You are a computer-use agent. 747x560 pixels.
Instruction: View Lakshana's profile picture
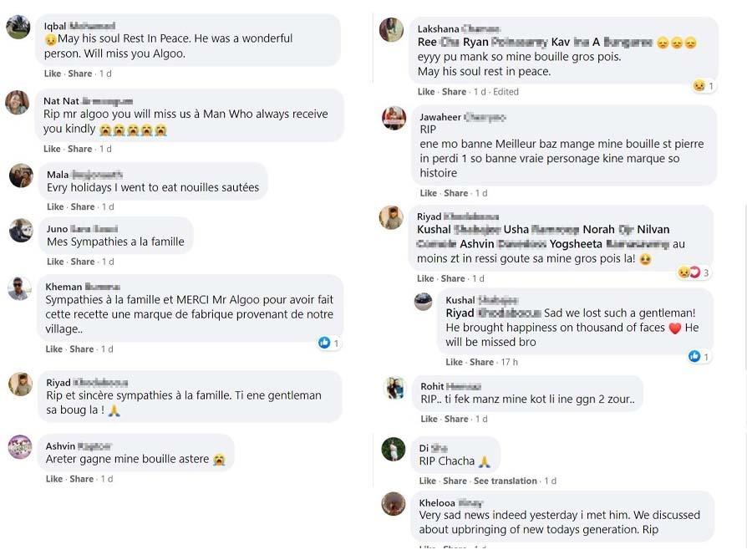pos(391,30)
